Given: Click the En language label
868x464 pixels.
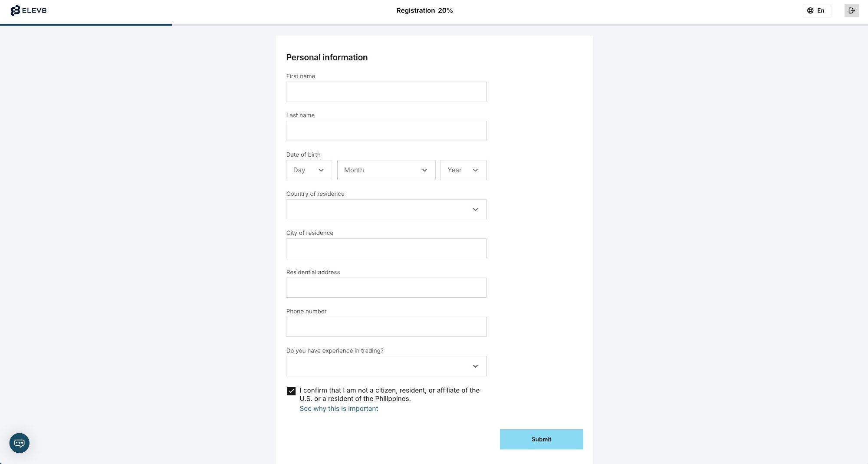Looking at the screenshot, I should [x=821, y=10].
